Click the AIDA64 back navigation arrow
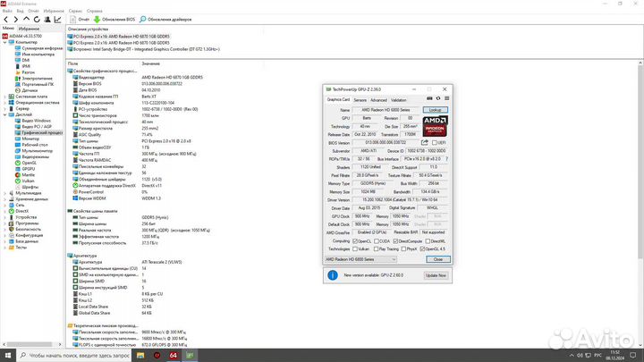This screenshot has height=362, width=644. [x=5, y=18]
